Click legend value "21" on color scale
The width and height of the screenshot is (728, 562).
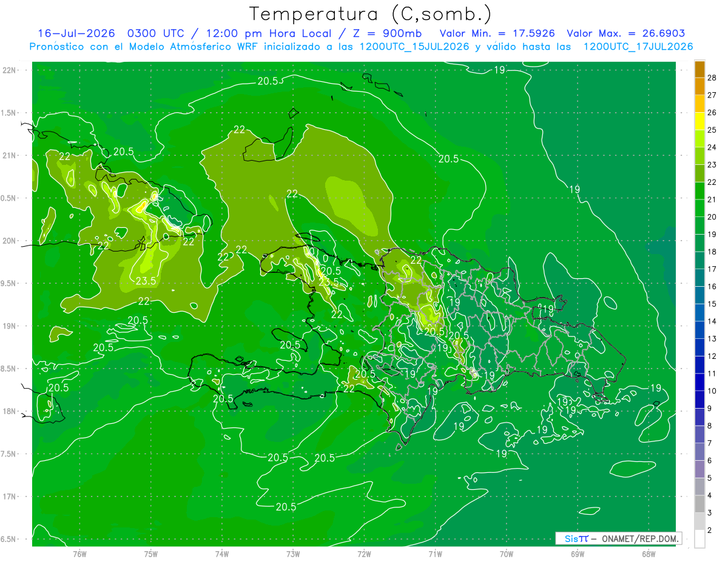712,199
